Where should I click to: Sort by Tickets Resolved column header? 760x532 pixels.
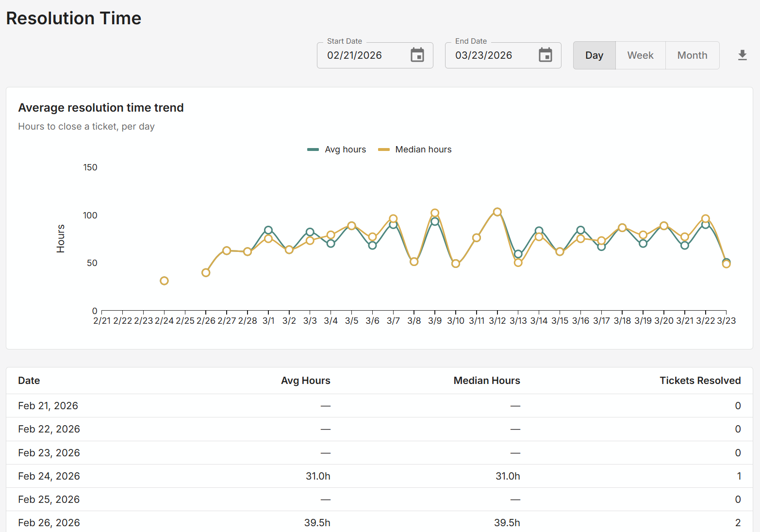700,381
